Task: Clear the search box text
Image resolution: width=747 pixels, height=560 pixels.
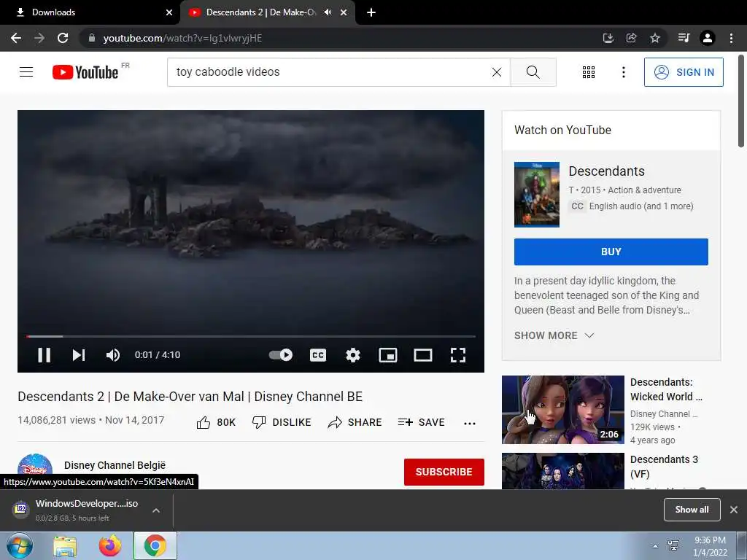Action: tap(496, 72)
